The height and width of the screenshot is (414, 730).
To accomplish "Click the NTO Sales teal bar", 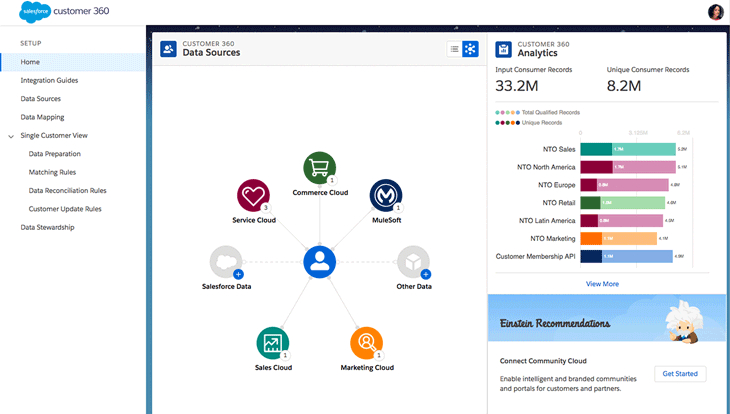I will pos(596,149).
